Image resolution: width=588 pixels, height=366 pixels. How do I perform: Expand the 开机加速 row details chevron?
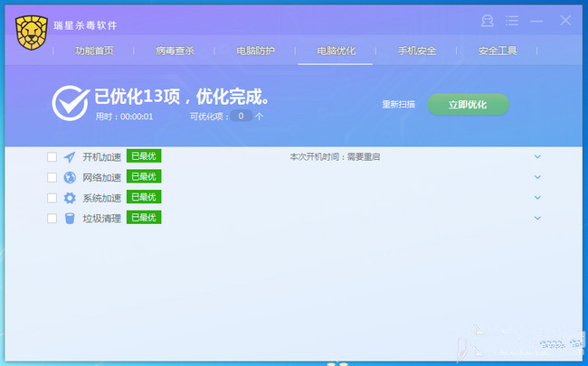click(x=537, y=156)
